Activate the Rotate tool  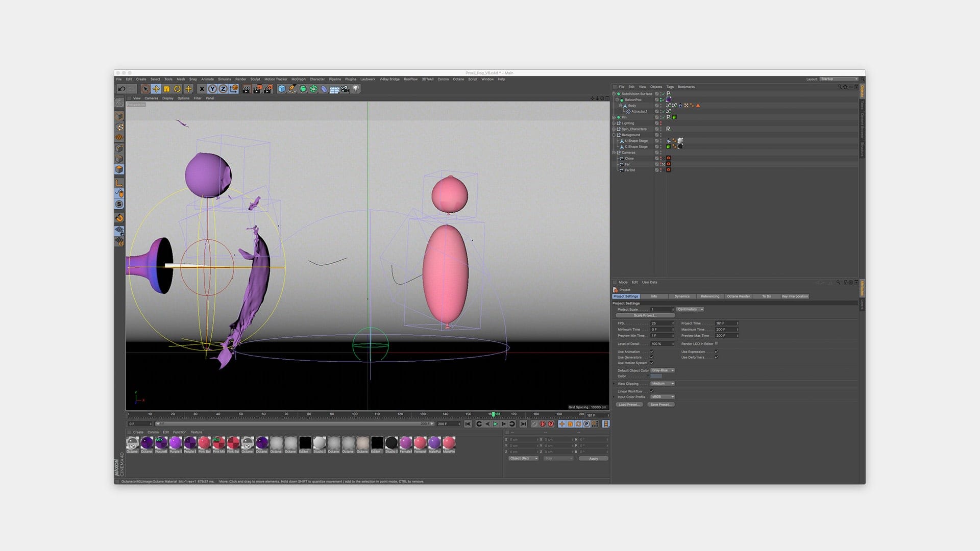[x=178, y=89]
